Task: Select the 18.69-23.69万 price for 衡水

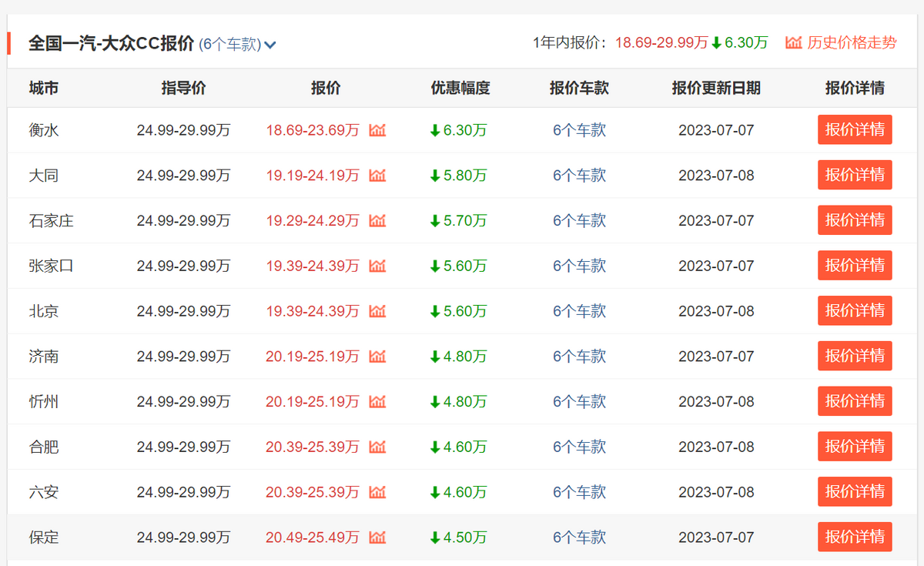Action: (x=313, y=130)
